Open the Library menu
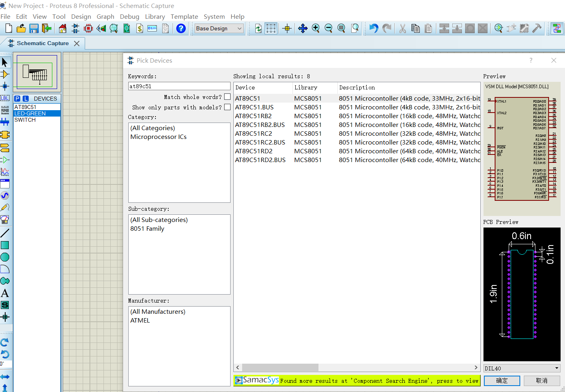The width and height of the screenshot is (565, 392). 155,16
